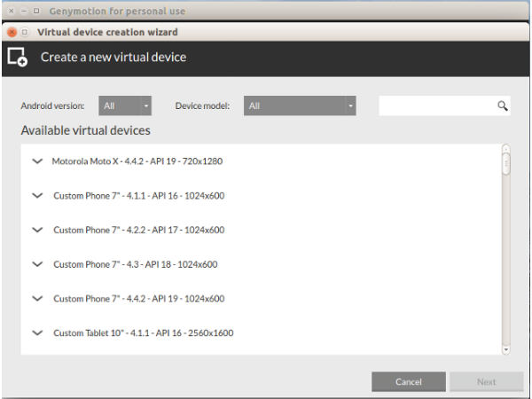Expand Custom Tablet 10" 4.1.1 API 16 entry
Screen dimensions: 532x399
(37, 332)
